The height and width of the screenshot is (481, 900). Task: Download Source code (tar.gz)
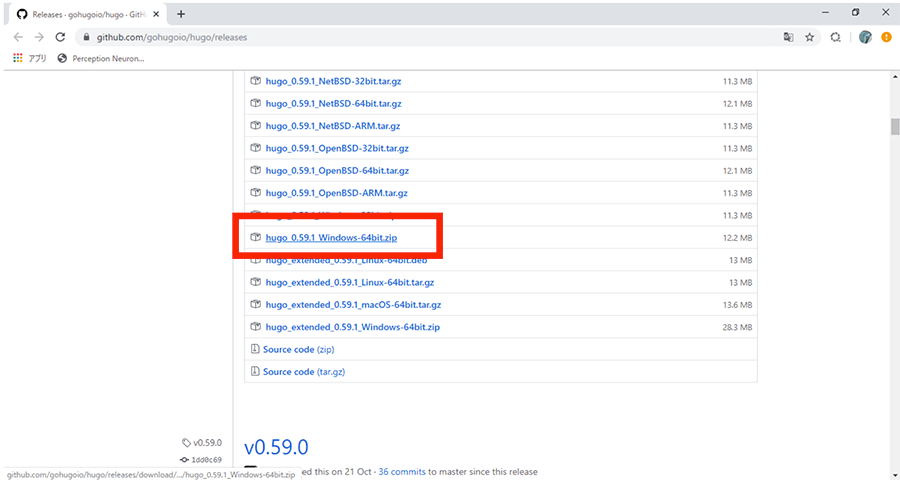pos(304,372)
